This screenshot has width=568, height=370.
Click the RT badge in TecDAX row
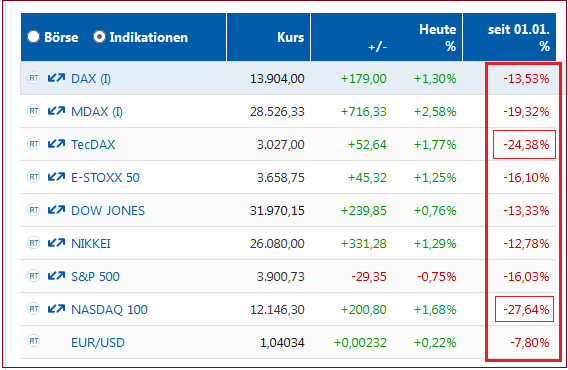pyautogui.click(x=34, y=144)
